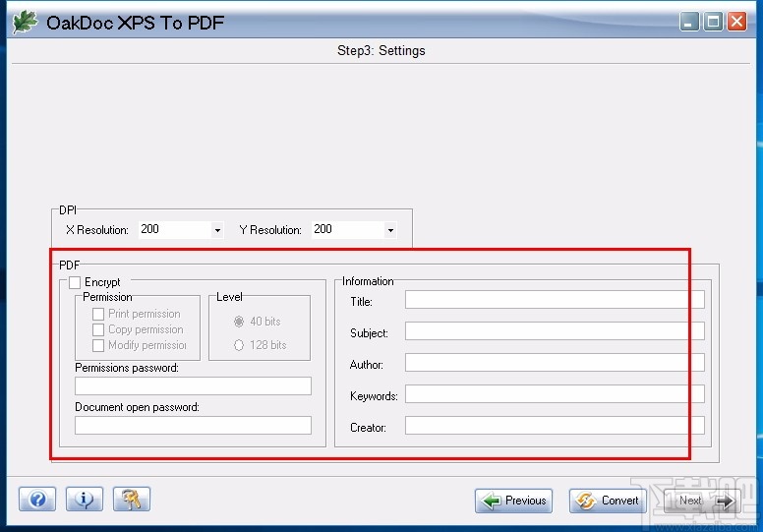Click the 'Step3: Settings' heading text

click(x=381, y=50)
